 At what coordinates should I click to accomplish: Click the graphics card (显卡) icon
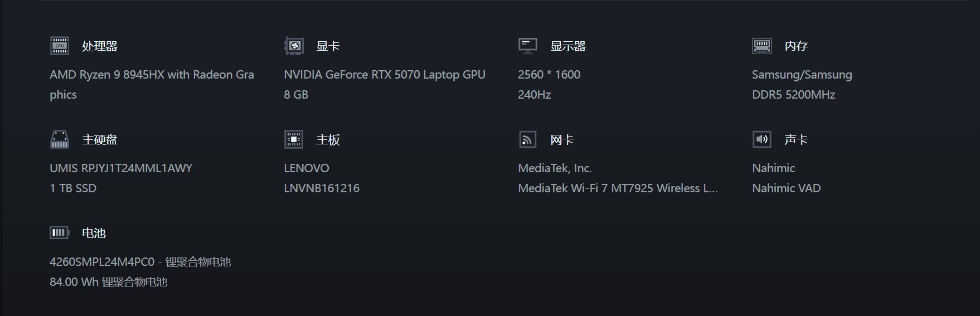[294, 46]
